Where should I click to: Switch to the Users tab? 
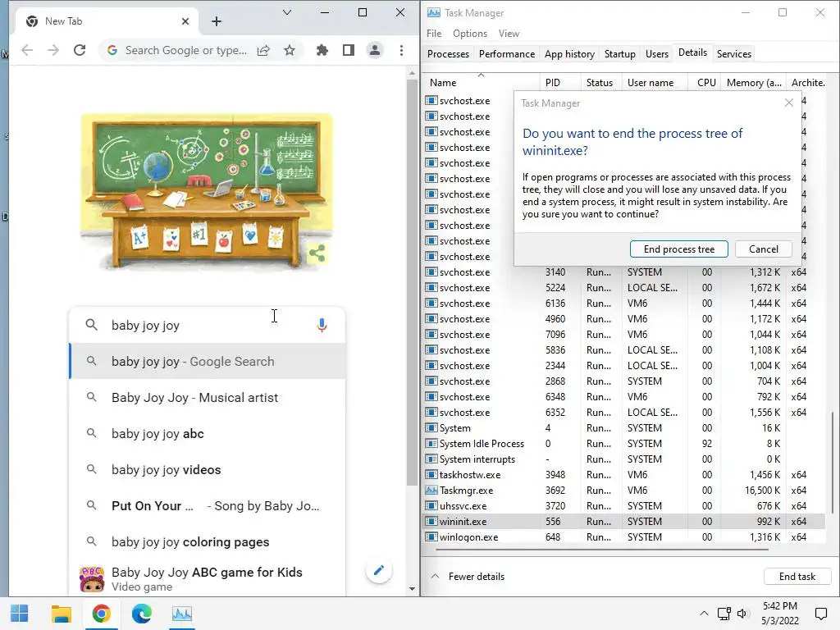(x=657, y=53)
